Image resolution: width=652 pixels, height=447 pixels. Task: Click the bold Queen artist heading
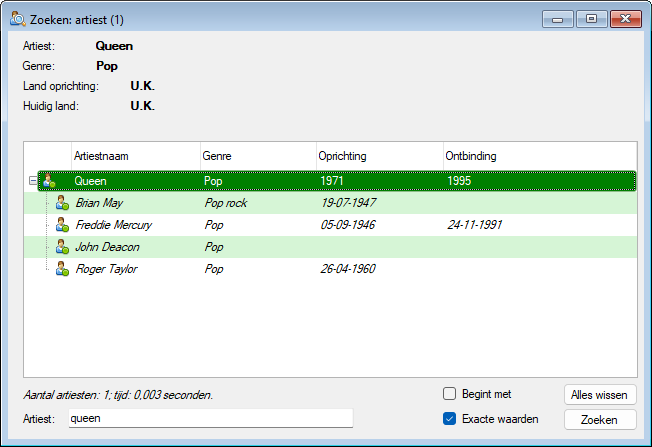(x=114, y=46)
